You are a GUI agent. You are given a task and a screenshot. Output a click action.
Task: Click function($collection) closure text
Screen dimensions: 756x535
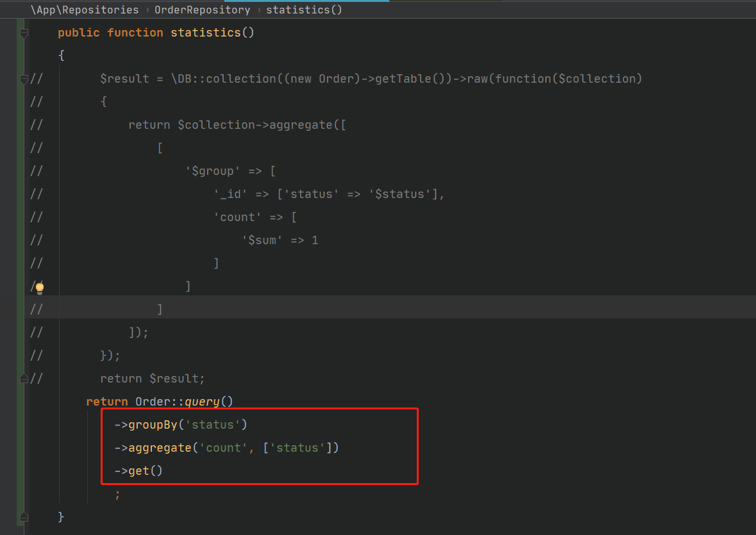[568, 79]
